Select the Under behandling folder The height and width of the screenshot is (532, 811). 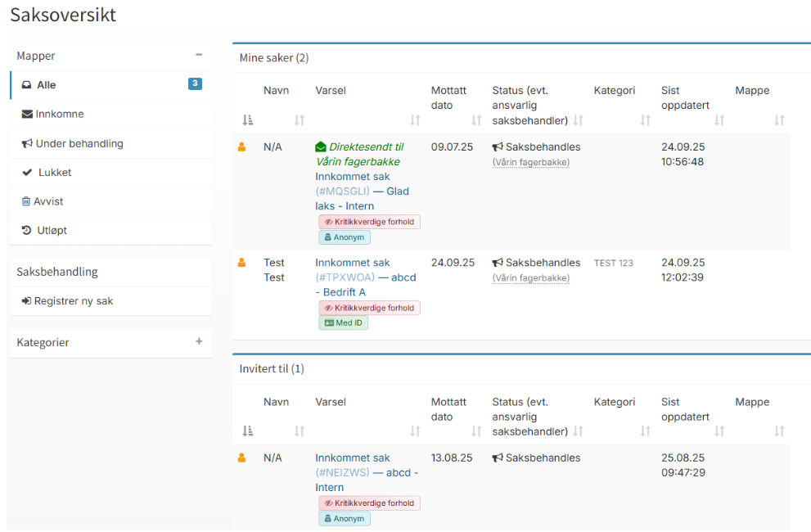[79, 143]
